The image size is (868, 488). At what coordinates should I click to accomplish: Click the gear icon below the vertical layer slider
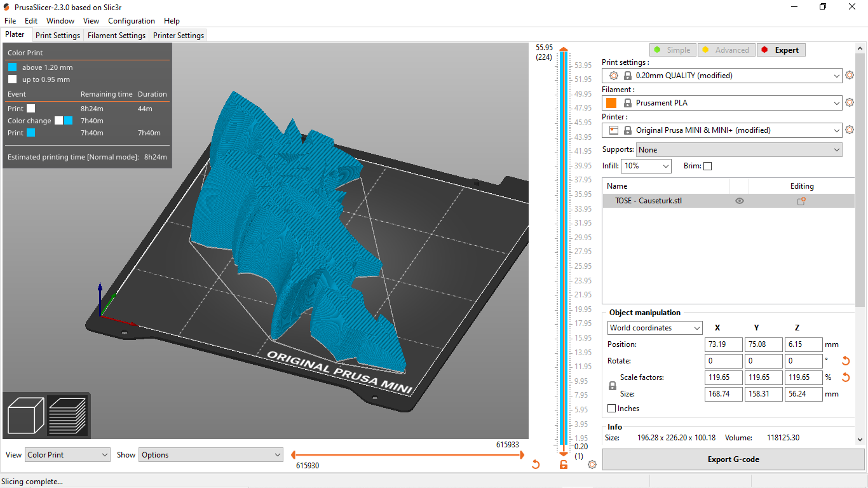(x=592, y=464)
